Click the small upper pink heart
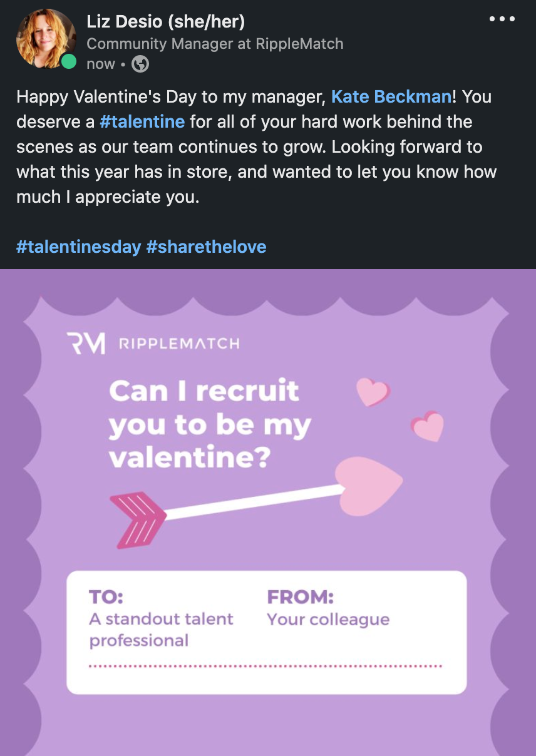Image resolution: width=536 pixels, height=756 pixels. (373, 391)
